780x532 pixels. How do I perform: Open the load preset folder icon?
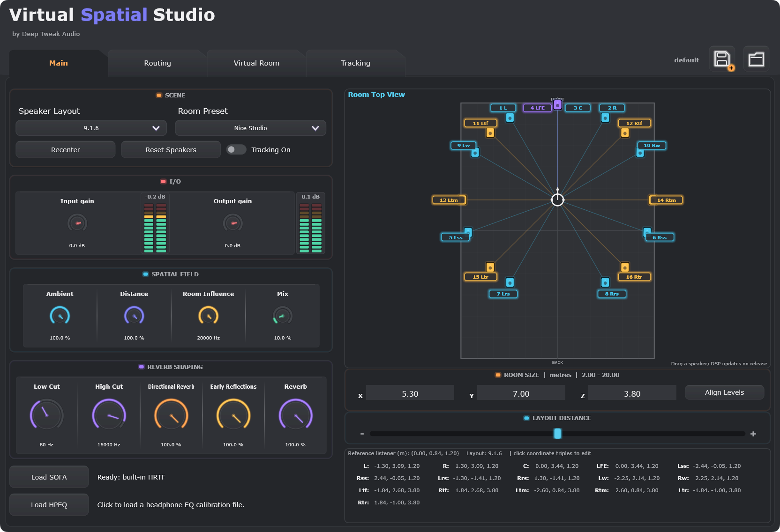(x=756, y=59)
